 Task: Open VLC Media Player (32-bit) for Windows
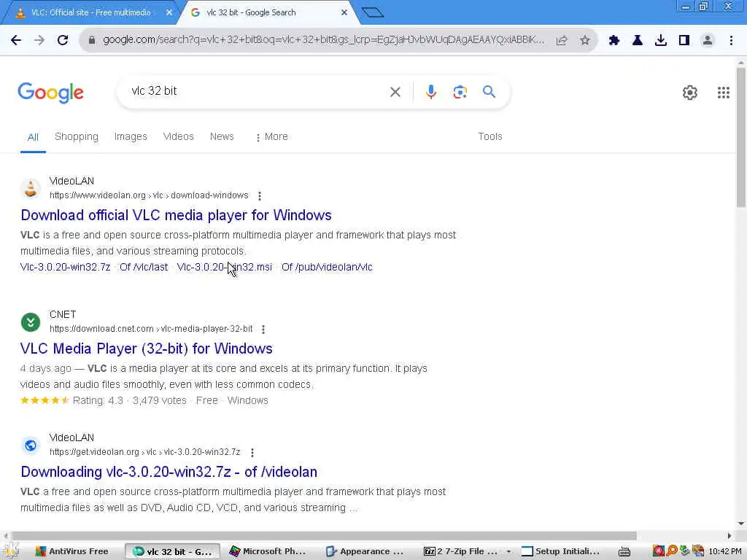[x=146, y=349]
